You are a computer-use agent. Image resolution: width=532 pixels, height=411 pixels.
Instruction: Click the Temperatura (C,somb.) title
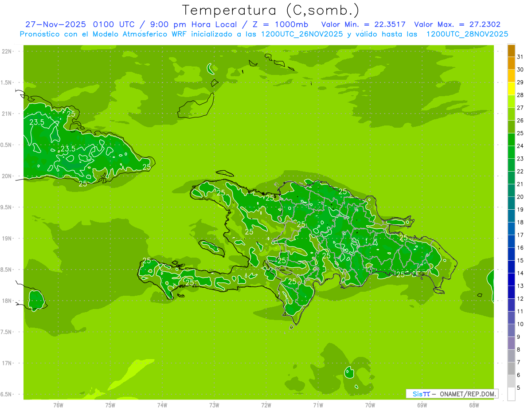coord(270,10)
